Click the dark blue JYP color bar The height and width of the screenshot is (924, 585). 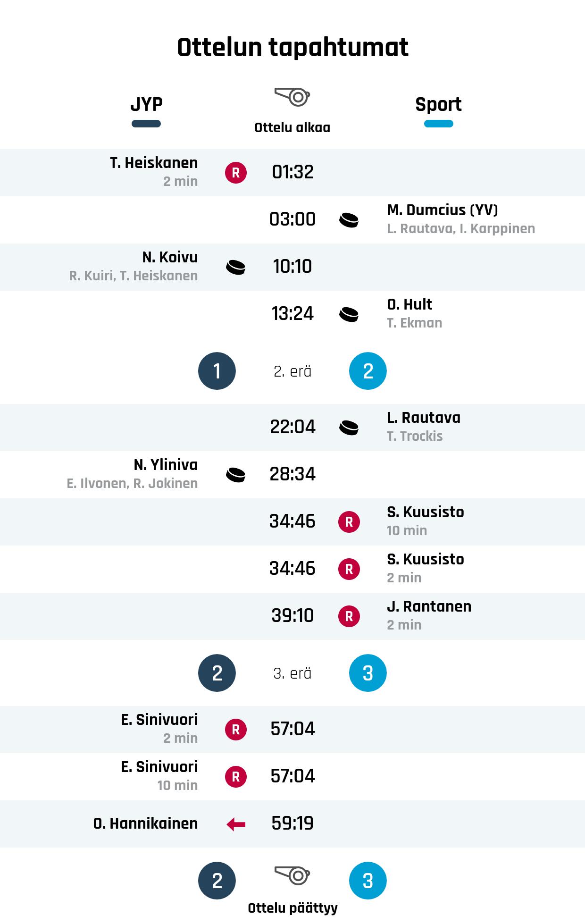click(146, 124)
